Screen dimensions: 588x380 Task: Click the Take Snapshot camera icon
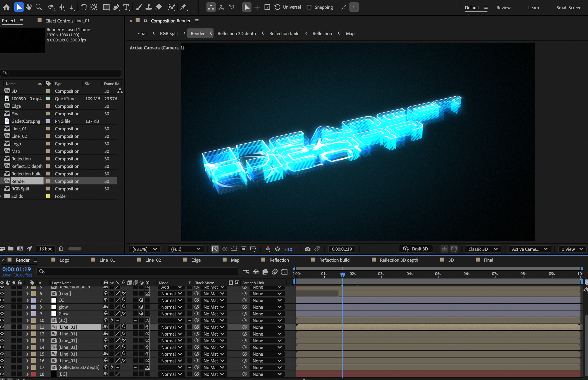click(307, 249)
